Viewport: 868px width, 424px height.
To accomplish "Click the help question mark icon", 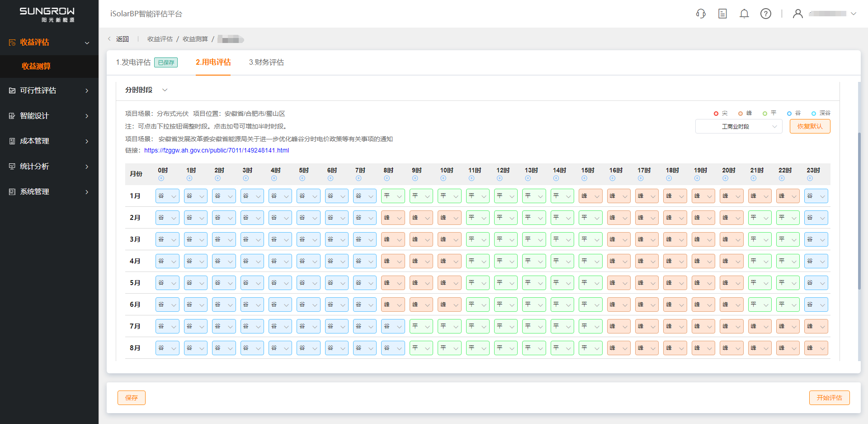I will [766, 14].
